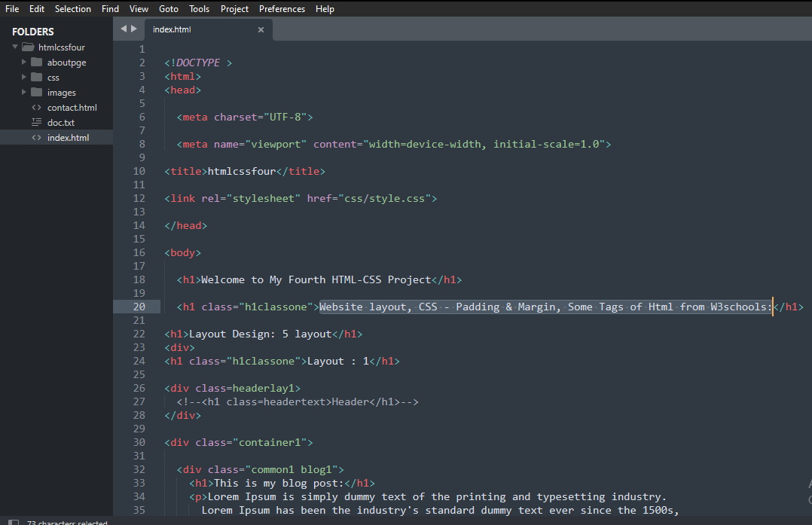Place cursor in DOCTYPE declaration
812x525 pixels.
point(198,63)
